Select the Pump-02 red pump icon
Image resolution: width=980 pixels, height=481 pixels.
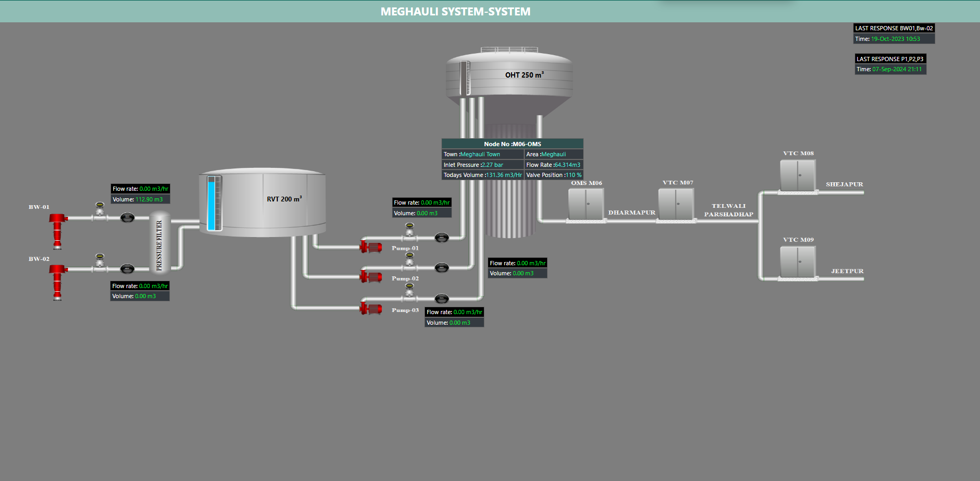[x=371, y=276]
